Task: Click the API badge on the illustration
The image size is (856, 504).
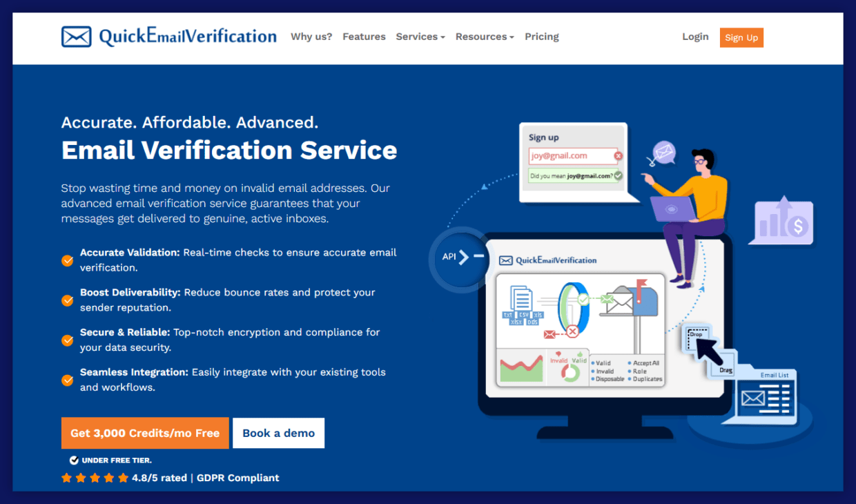Action: [450, 257]
